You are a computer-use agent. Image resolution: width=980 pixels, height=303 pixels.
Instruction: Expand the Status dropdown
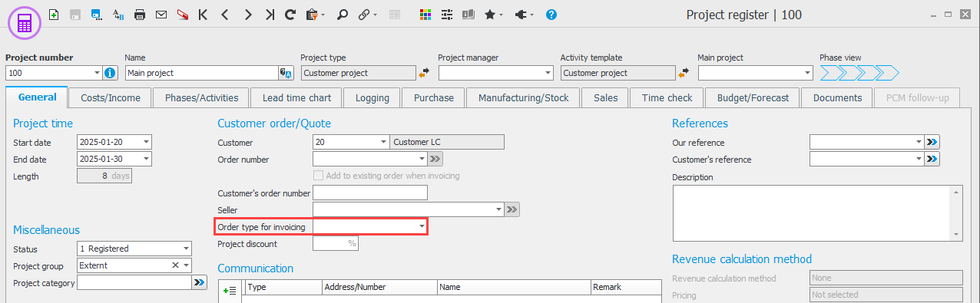[186, 249]
